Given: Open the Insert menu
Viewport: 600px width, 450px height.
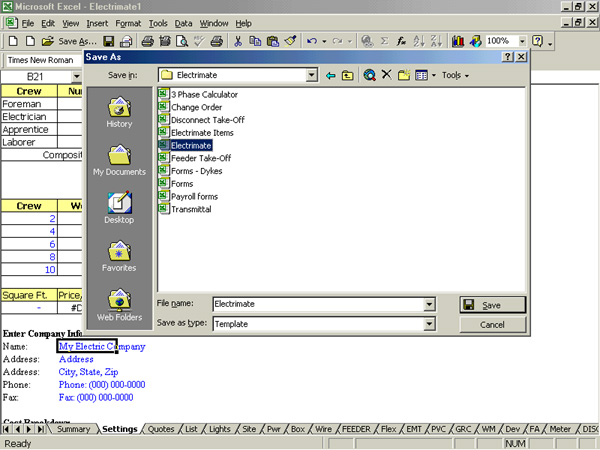Looking at the screenshot, I should tap(97, 23).
